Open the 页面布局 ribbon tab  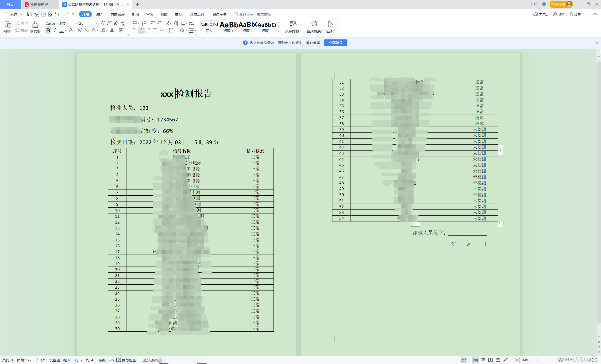pyautogui.click(x=117, y=14)
